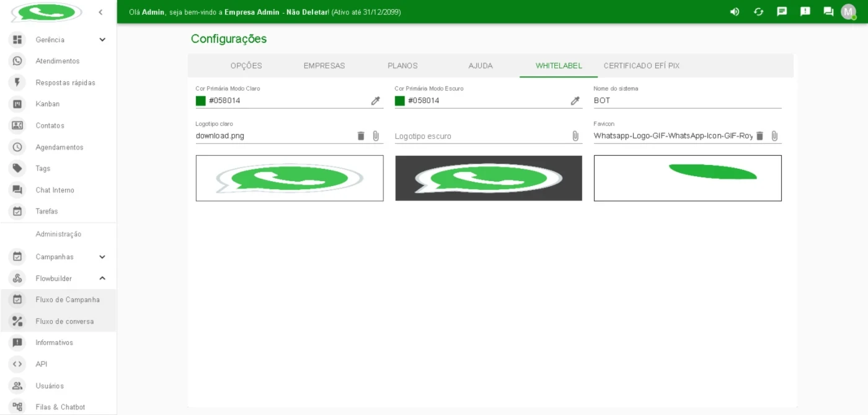Click the volume speaker icon in header
The width and height of the screenshot is (868, 415).
735,12
